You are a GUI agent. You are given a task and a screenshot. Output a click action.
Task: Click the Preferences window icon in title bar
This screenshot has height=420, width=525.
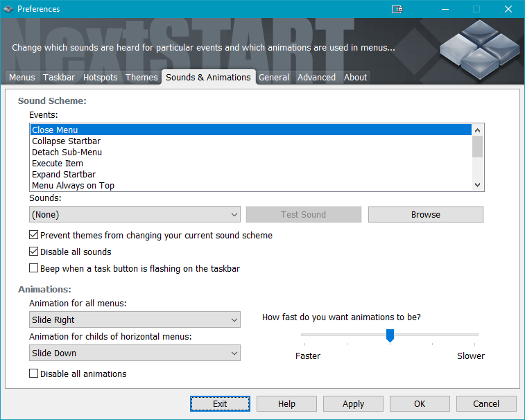[8, 9]
